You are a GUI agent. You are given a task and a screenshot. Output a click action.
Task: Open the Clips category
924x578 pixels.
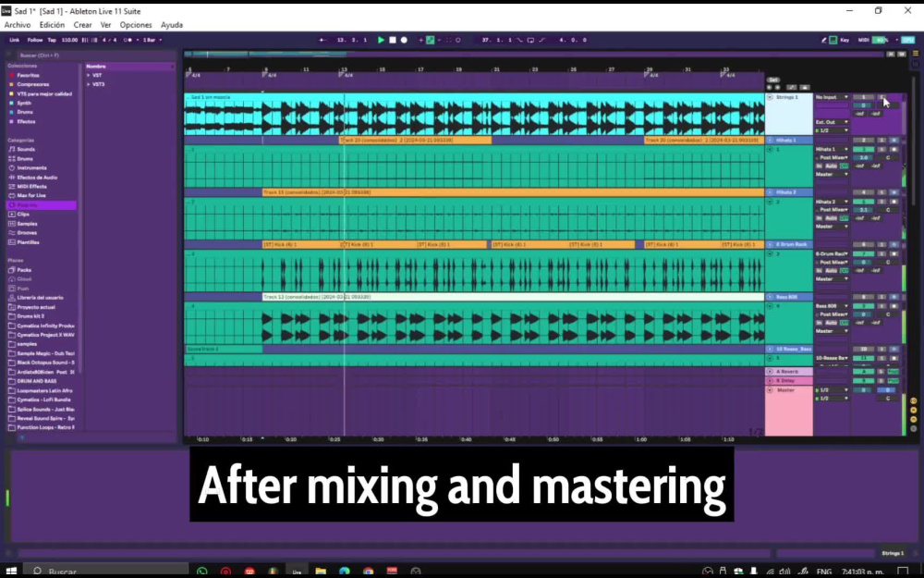(x=23, y=215)
